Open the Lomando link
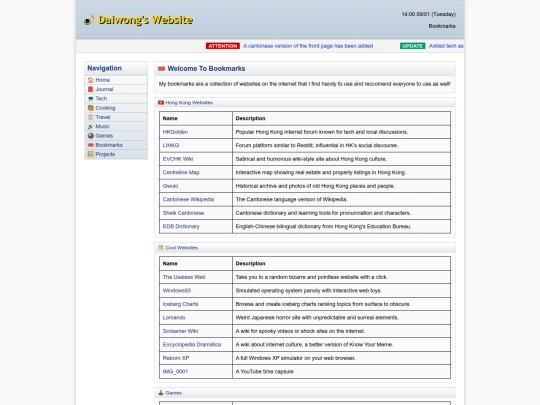The height and width of the screenshot is (405, 540). pos(174,318)
